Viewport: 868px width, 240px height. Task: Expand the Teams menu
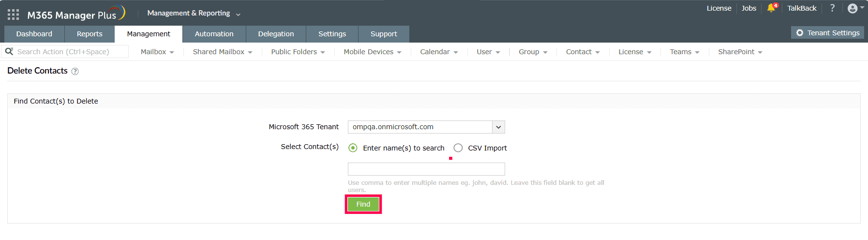click(685, 52)
